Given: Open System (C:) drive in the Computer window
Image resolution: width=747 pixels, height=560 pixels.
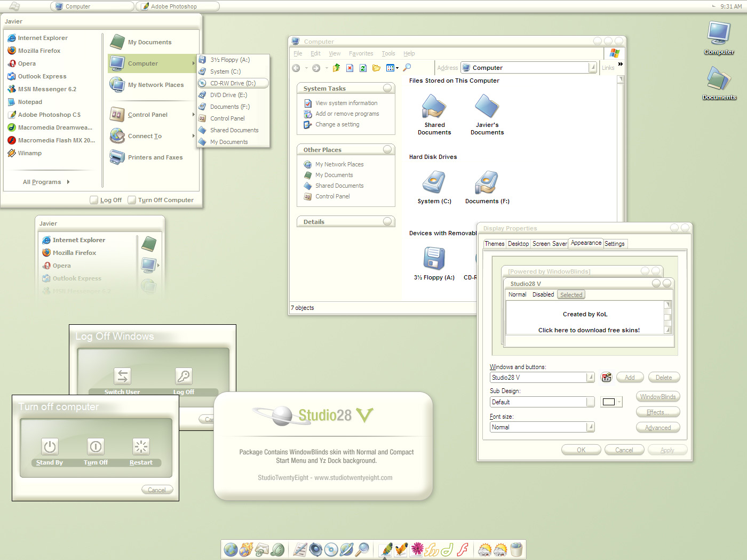Looking at the screenshot, I should 434,183.
